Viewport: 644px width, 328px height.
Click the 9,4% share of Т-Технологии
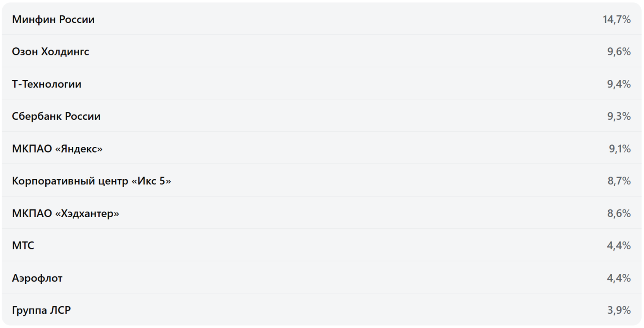(619, 84)
